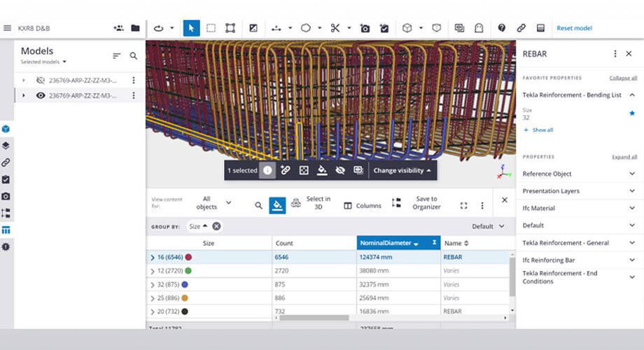
Task: Take a snapshot with the camera icon
Action: [x=365, y=28]
